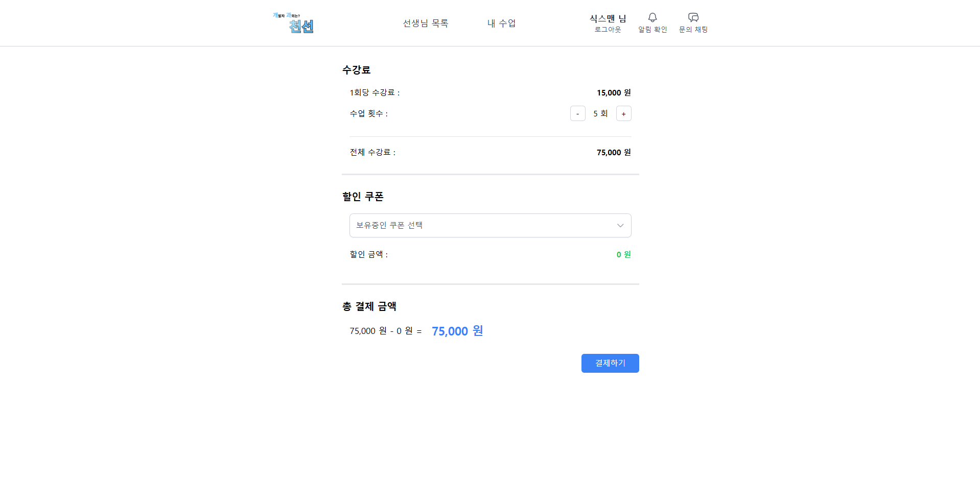Click the 문의 채팅 text label
The image size is (980, 481).
693,30
